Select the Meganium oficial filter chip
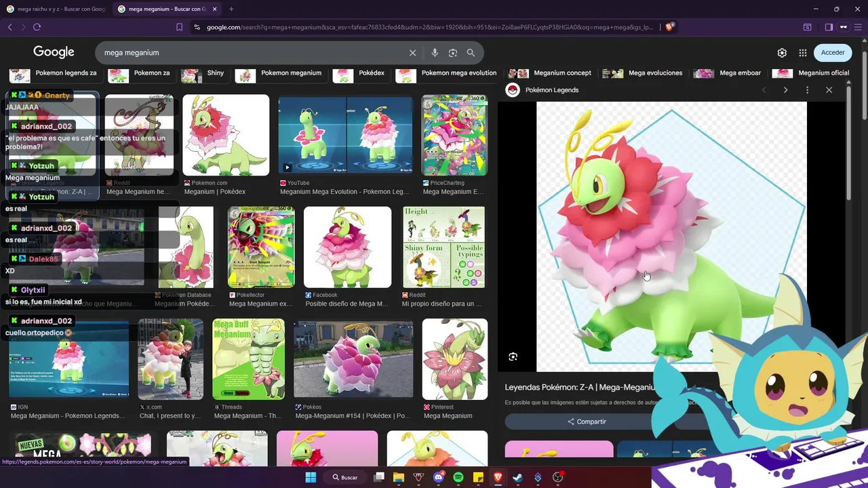The height and width of the screenshot is (488, 868). click(811, 73)
